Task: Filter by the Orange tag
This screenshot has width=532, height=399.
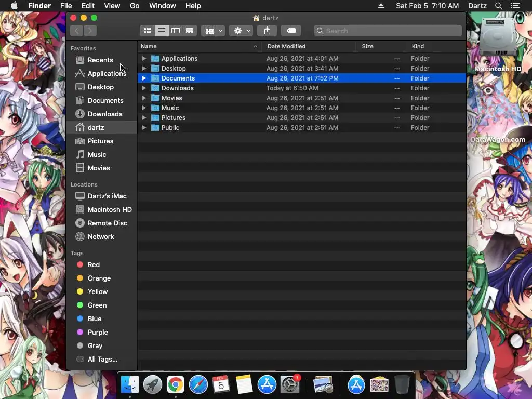Action: tap(101, 278)
